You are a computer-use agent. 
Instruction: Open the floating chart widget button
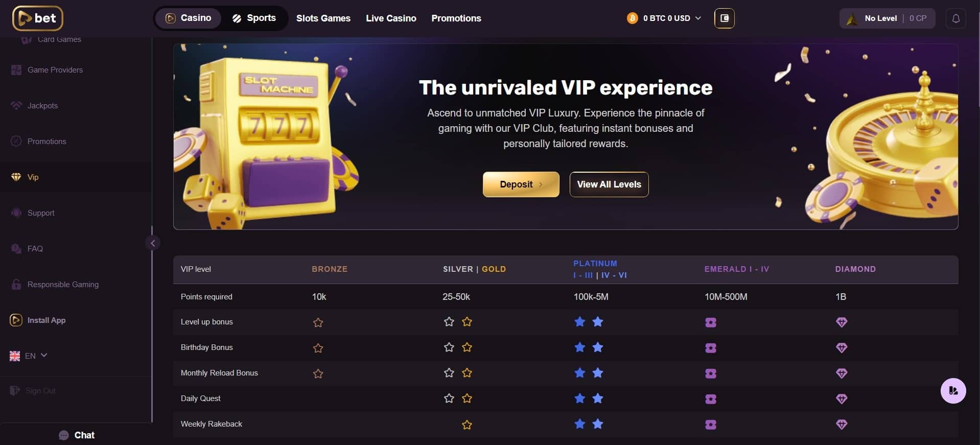[953, 391]
